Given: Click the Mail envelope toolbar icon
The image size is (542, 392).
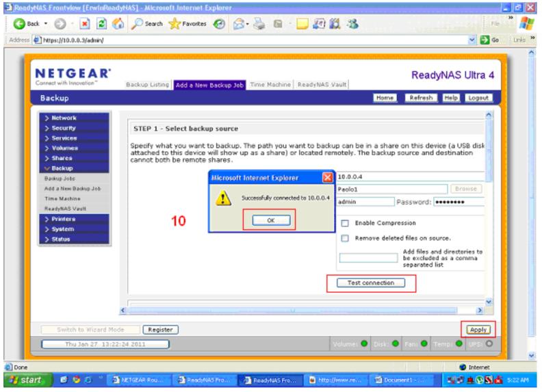Looking at the screenshot, I should click(x=239, y=24).
